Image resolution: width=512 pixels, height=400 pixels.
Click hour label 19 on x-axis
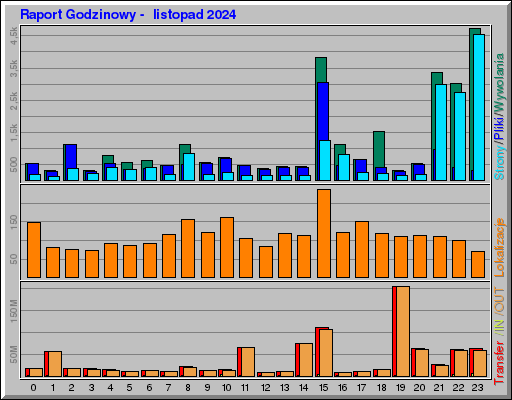tap(400, 388)
